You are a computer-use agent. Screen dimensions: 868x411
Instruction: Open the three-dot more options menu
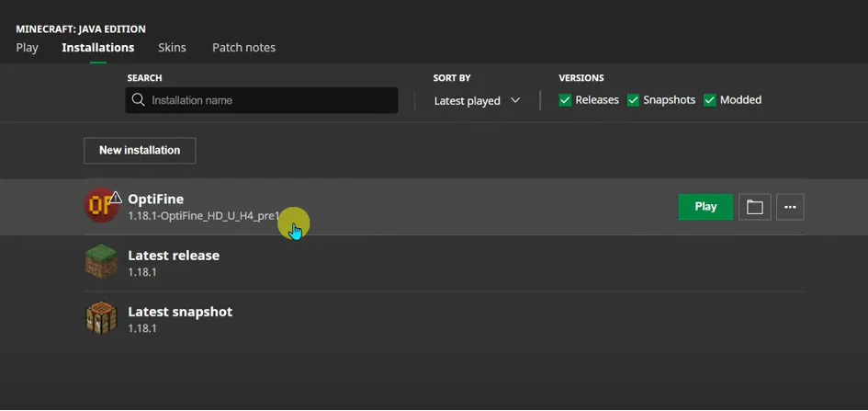(x=790, y=207)
